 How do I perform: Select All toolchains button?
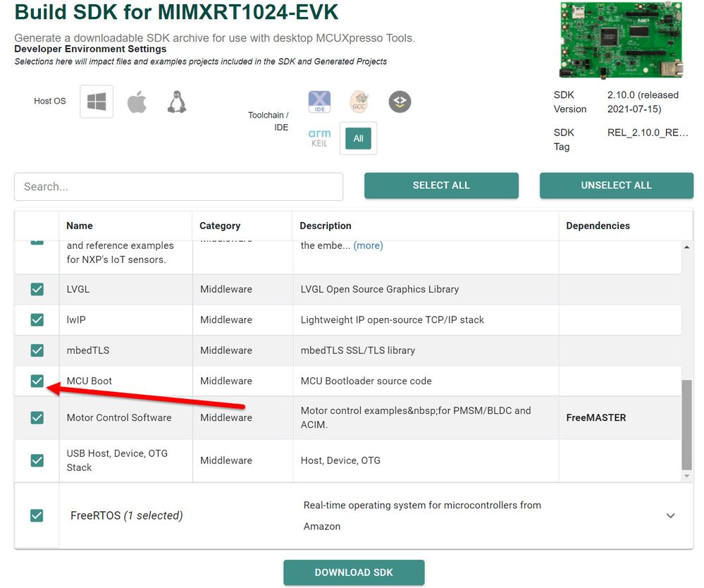tap(358, 138)
